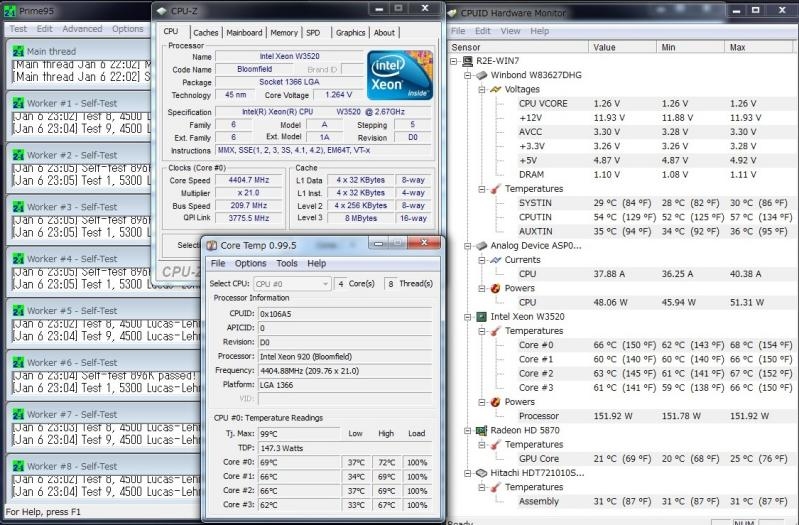Open the Advanced menu in Prime95
Screen dimensions: 799x525
(82, 29)
